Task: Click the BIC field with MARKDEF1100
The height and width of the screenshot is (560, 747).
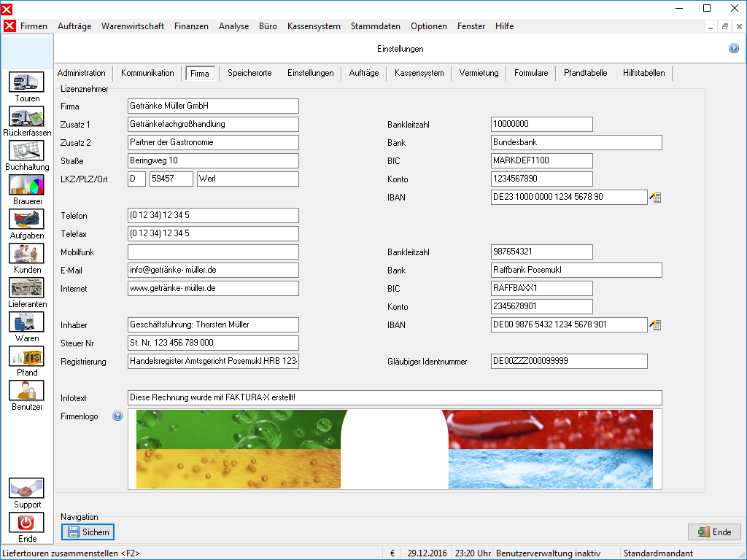Action: tap(542, 161)
